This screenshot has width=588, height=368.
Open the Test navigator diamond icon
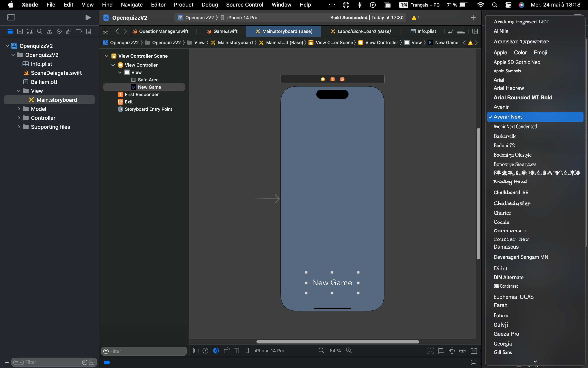click(59, 31)
